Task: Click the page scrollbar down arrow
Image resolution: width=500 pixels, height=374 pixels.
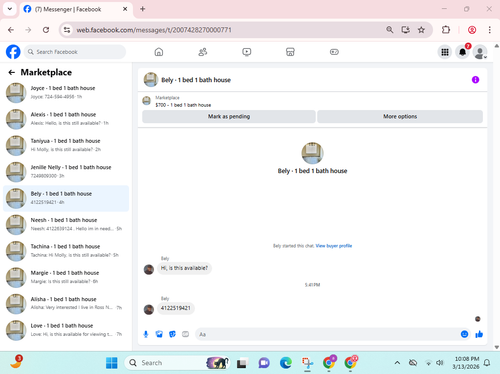Action: point(496,347)
